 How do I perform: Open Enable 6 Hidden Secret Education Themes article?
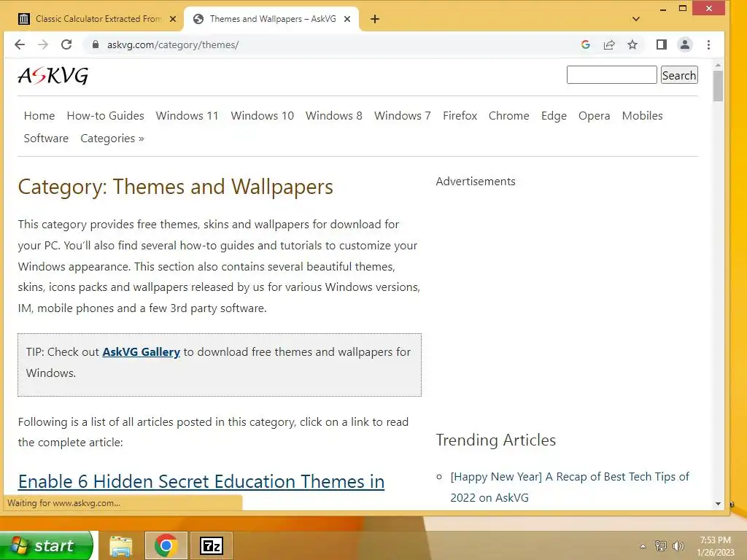[201, 481]
